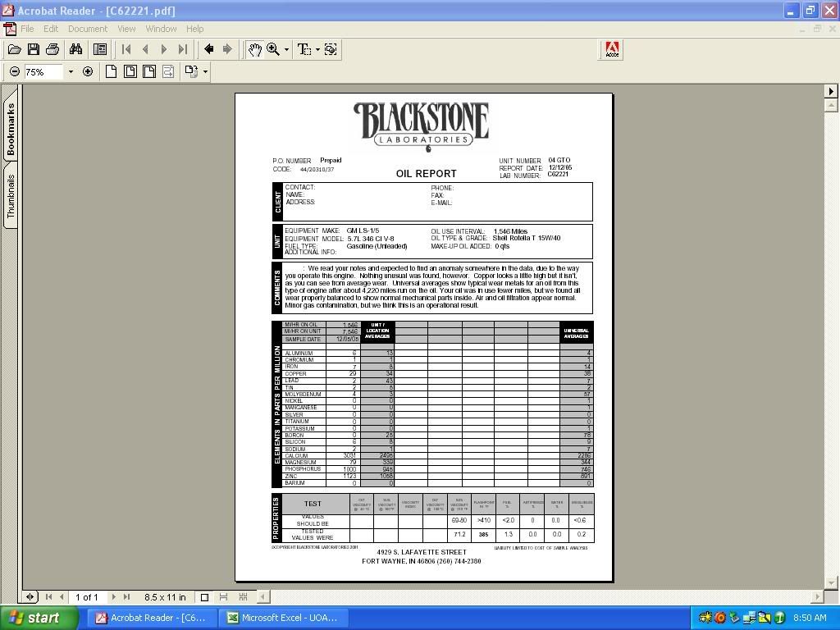This screenshot has width=840, height=630.
Task: Click the Zoom In plus button
Action: tap(88, 72)
